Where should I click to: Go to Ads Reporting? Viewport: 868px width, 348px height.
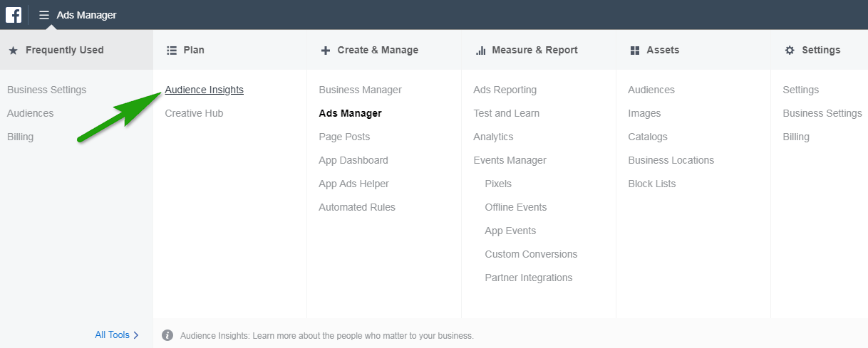click(505, 90)
